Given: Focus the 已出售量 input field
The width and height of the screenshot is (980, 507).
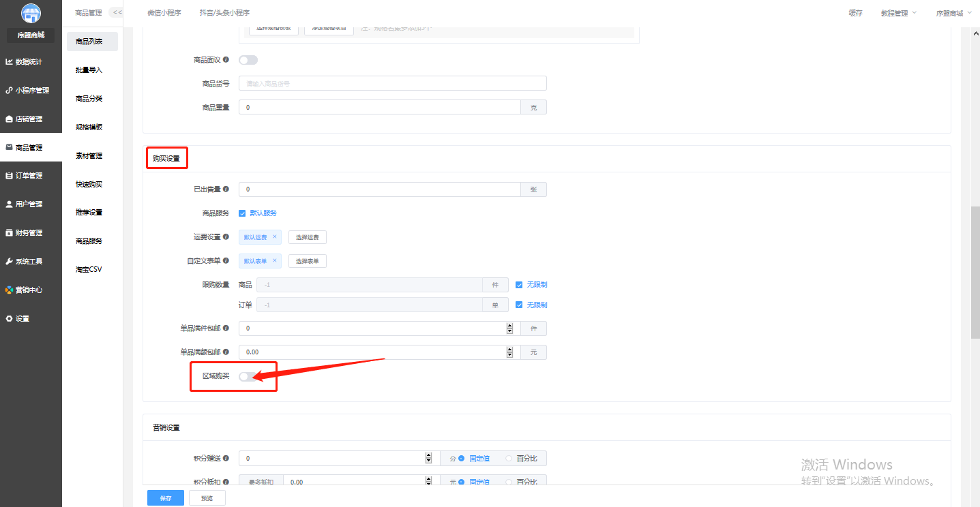Looking at the screenshot, I should pyautogui.click(x=380, y=189).
